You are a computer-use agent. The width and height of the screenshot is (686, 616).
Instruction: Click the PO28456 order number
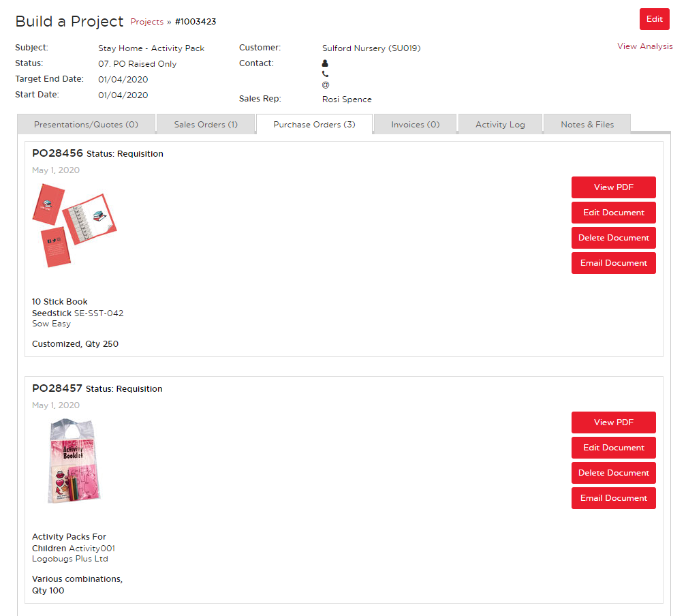pyautogui.click(x=57, y=153)
